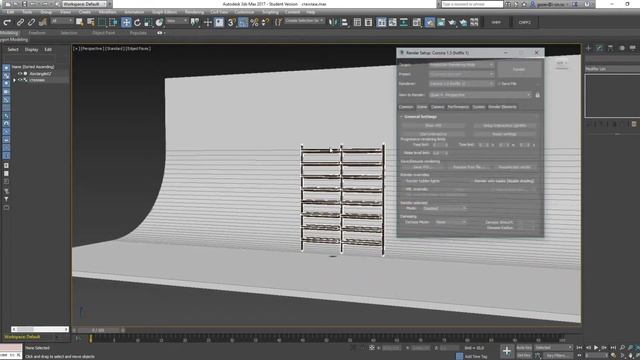The image size is (640, 360).
Task: Click the Render button in Render Setup
Action: 519,70
